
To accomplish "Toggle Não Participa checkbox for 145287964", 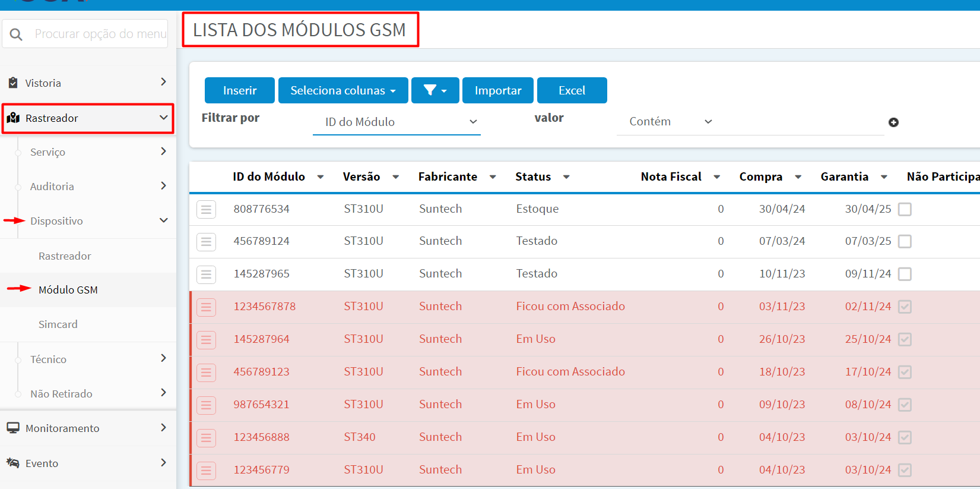I will tap(905, 339).
